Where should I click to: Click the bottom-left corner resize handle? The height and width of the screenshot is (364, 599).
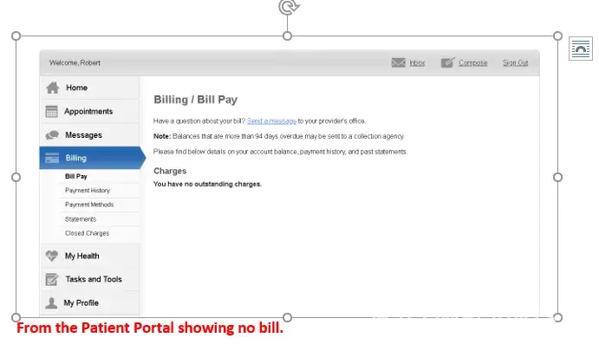coord(16,317)
